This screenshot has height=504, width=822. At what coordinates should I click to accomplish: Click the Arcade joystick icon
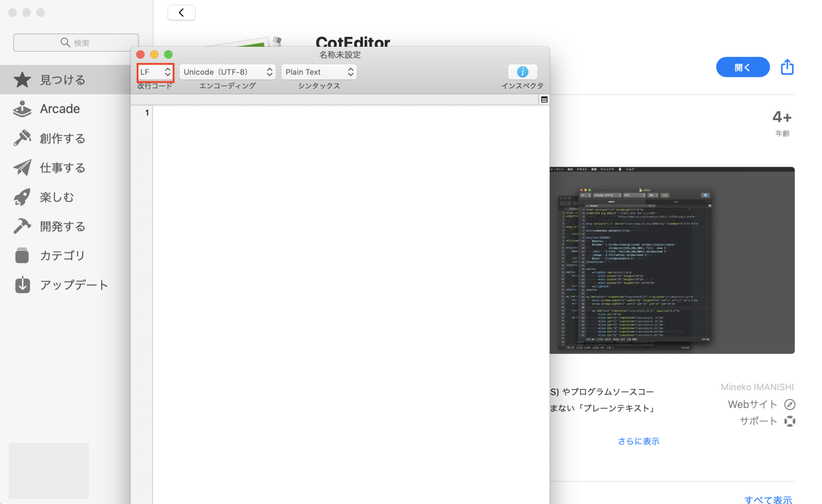tap(22, 109)
